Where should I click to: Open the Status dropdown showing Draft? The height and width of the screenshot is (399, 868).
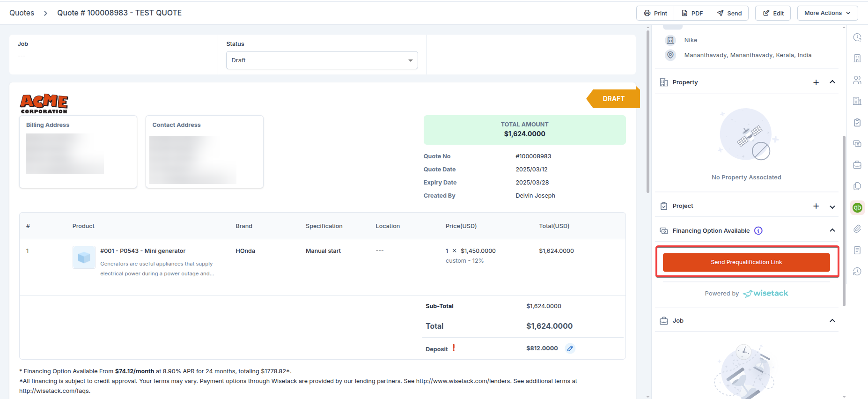point(322,60)
